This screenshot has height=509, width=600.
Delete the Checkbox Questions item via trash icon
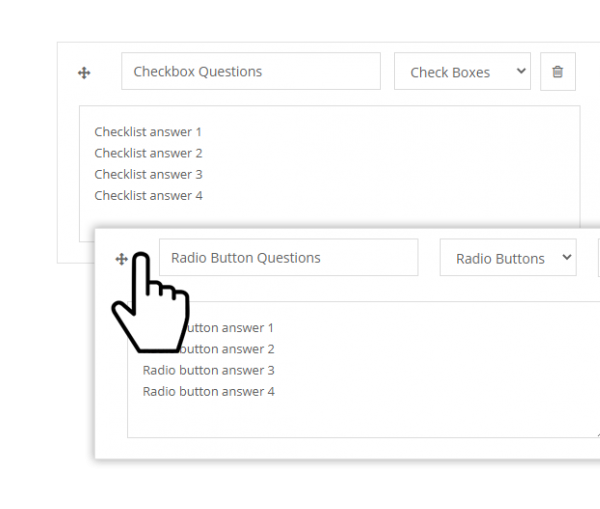557,72
